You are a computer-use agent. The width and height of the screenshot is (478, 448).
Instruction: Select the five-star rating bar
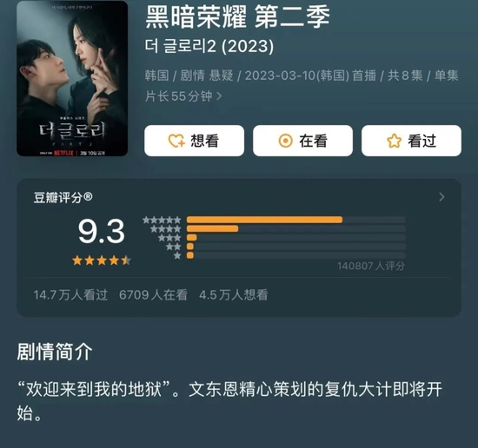(296, 220)
